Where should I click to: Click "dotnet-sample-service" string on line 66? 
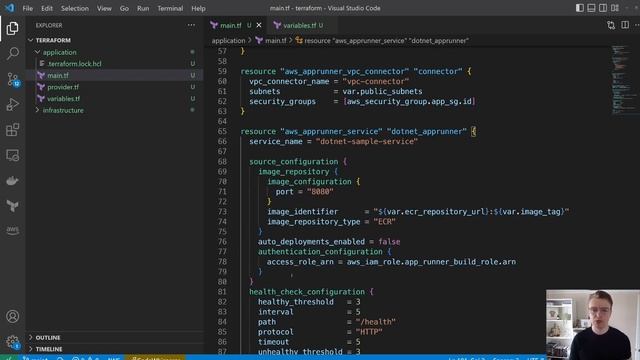[x=367, y=142]
